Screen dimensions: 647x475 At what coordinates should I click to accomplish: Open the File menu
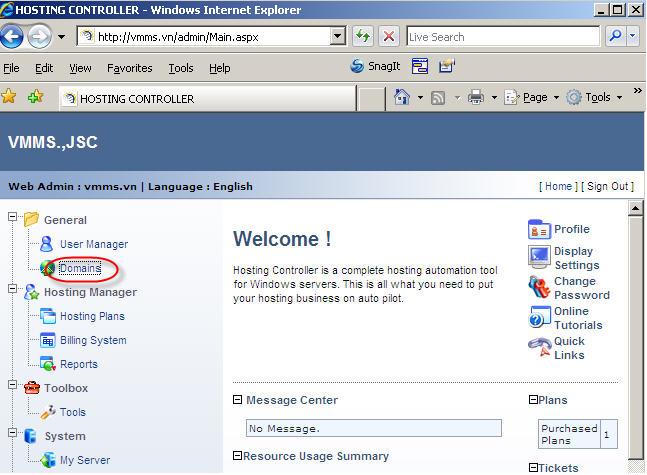click(11, 68)
